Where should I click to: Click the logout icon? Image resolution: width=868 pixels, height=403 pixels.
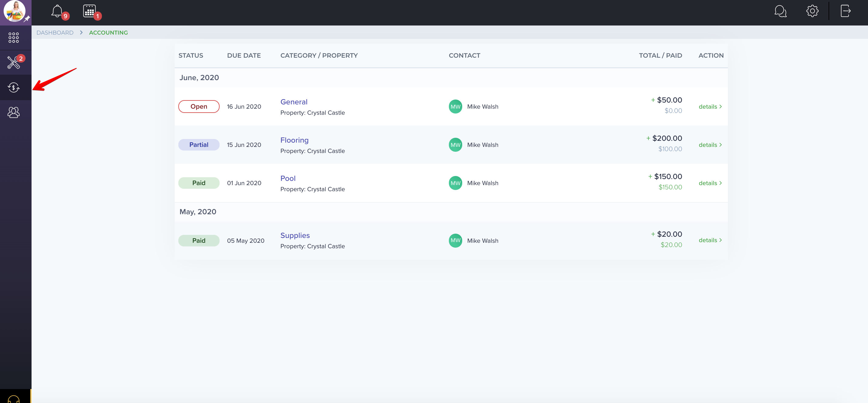pyautogui.click(x=846, y=11)
